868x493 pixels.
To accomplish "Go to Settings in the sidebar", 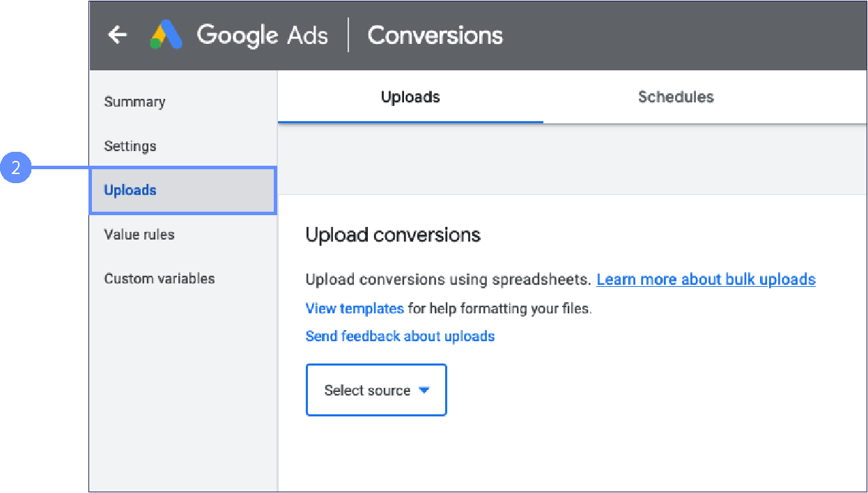I will [x=130, y=146].
